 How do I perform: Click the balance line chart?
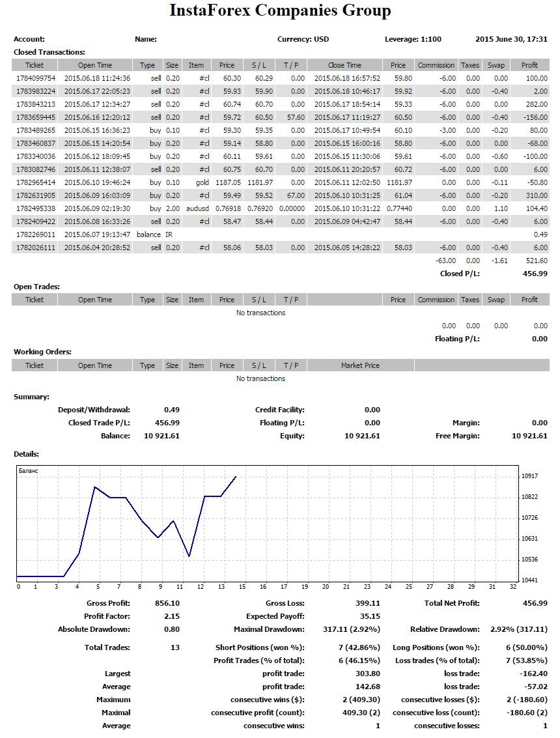(268, 524)
